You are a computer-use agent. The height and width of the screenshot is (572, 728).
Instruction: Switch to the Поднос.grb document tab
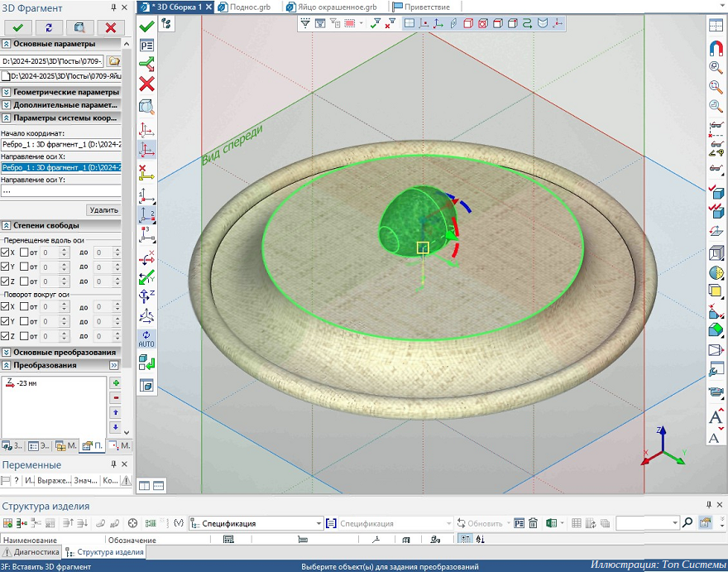[248, 7]
